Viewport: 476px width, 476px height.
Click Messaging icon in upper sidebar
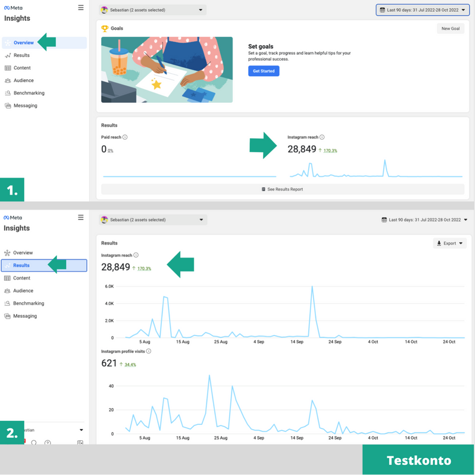point(8,106)
